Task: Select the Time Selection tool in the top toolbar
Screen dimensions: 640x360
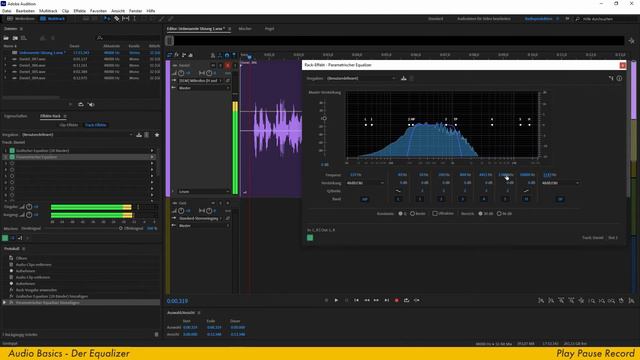Action: 135,19
